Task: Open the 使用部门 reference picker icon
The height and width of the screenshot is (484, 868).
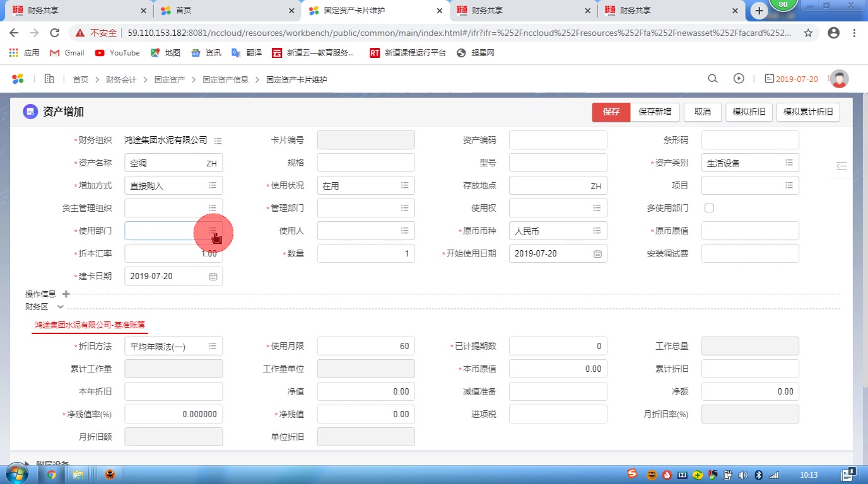Action: point(213,231)
